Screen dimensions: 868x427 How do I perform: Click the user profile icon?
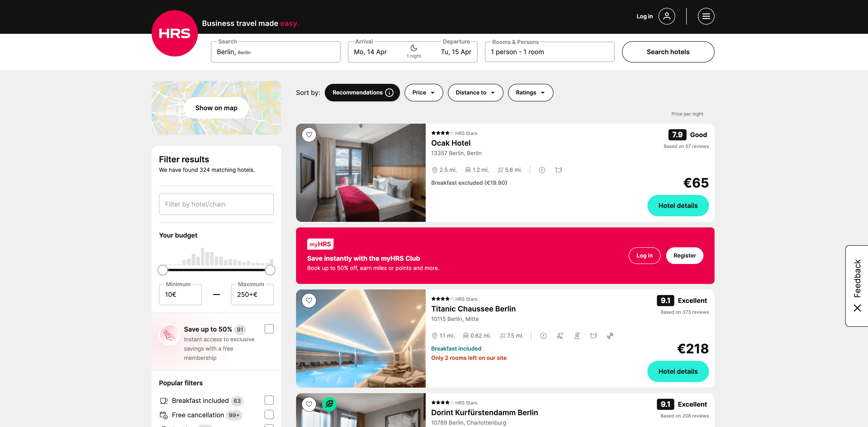(666, 16)
